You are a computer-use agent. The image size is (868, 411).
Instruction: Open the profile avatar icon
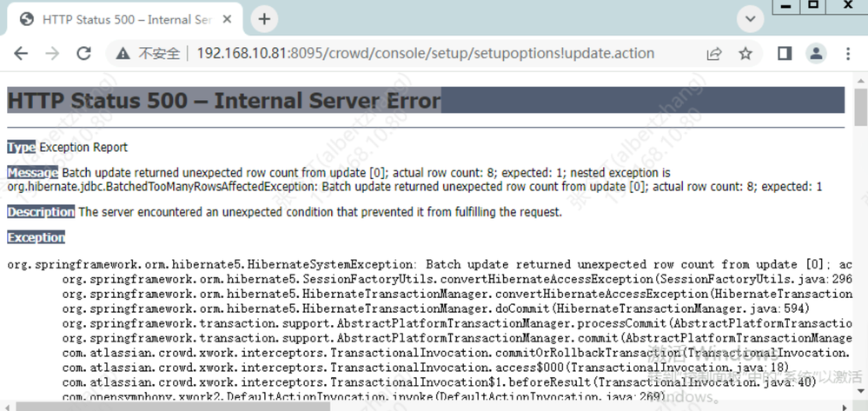coord(816,53)
